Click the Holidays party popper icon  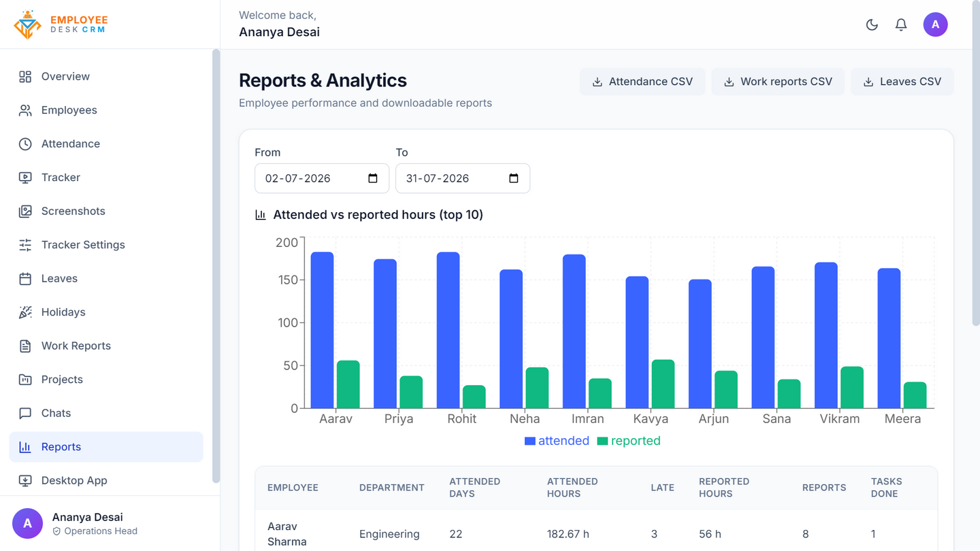[x=25, y=312]
